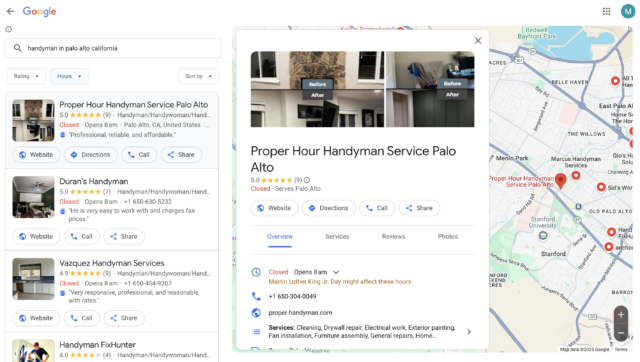Click the rating info icon next to (9)
The image size is (640, 362).
click(307, 180)
